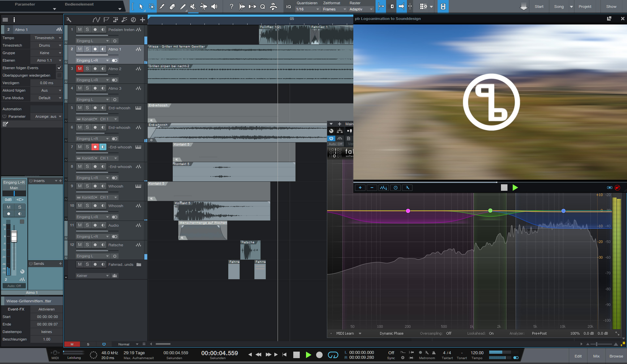The width and height of the screenshot is (627, 364).
Task: Adjust the blue EQ band node
Action: (563, 211)
